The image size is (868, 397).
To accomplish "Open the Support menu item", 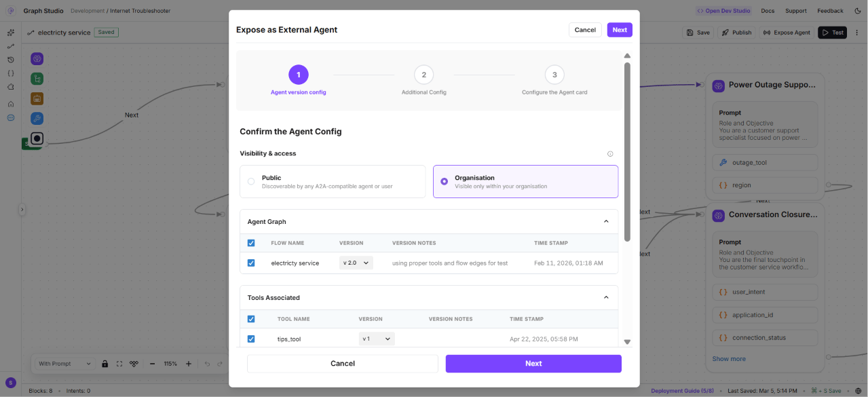I will pyautogui.click(x=796, y=11).
